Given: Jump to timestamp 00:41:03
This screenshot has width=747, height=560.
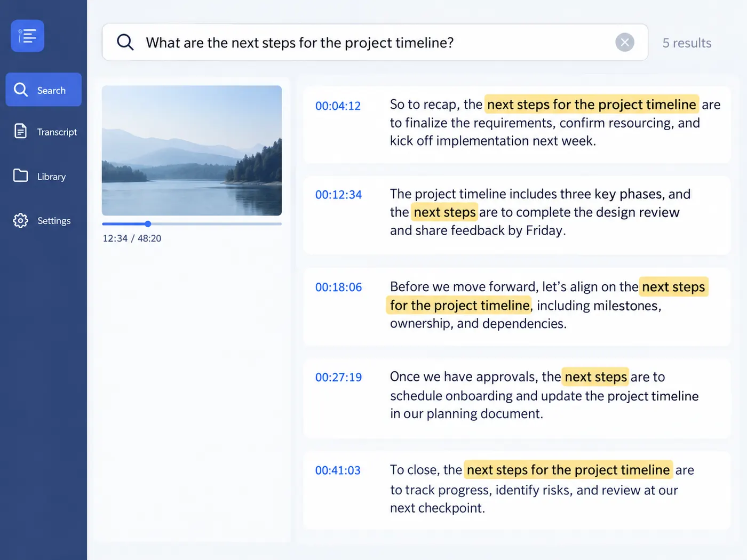Looking at the screenshot, I should pos(338,470).
